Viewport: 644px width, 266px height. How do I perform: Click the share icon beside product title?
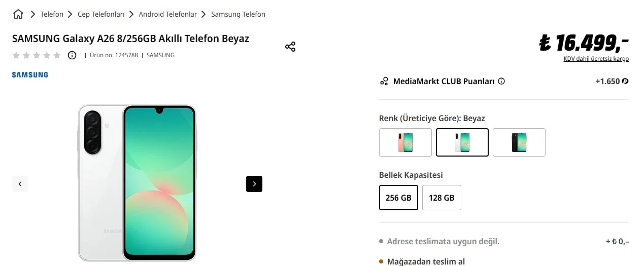[290, 47]
